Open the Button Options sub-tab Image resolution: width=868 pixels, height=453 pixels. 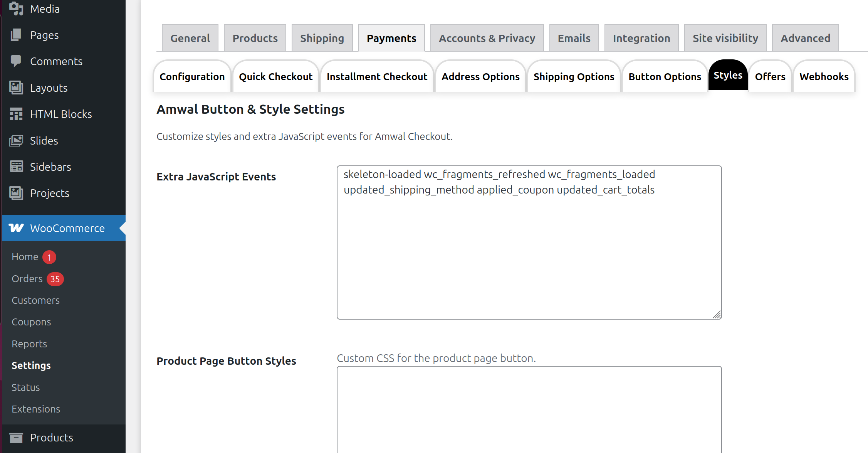click(665, 77)
